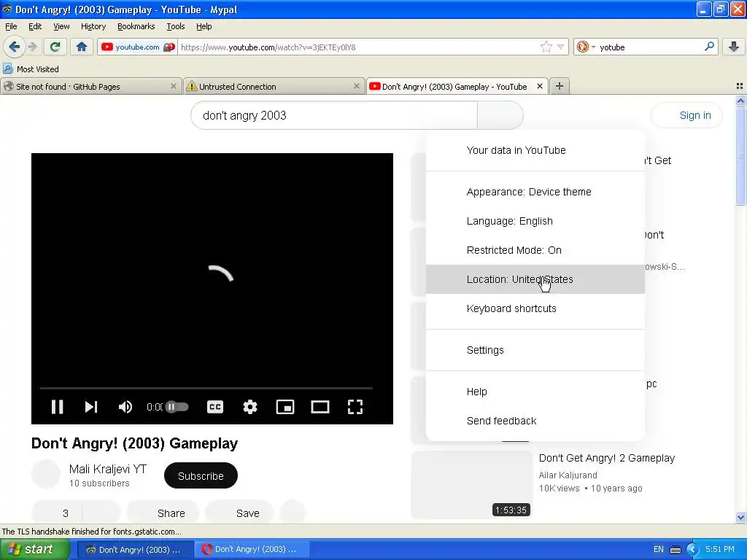Switch to Mypal taskbar window button
This screenshot has width=747, height=560.
134,550
